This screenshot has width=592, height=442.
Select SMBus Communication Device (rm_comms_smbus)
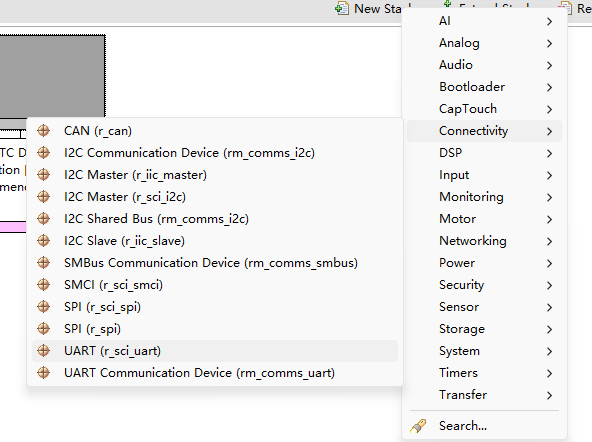215,262
